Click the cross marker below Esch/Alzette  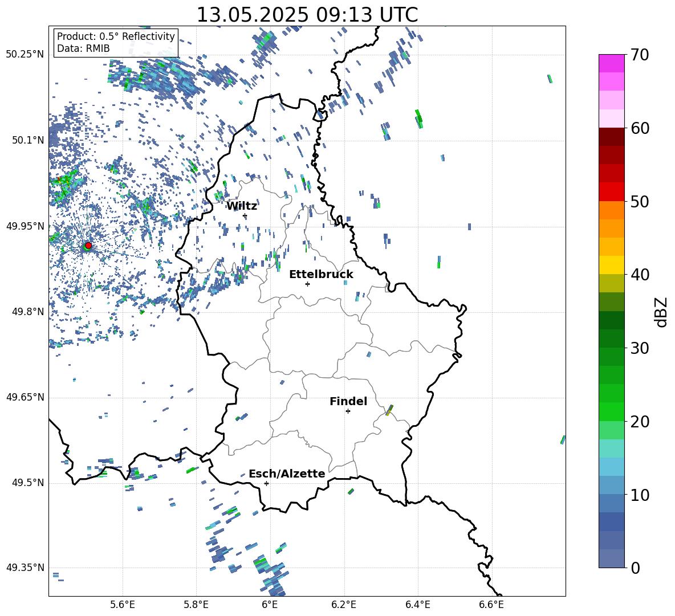tap(266, 483)
